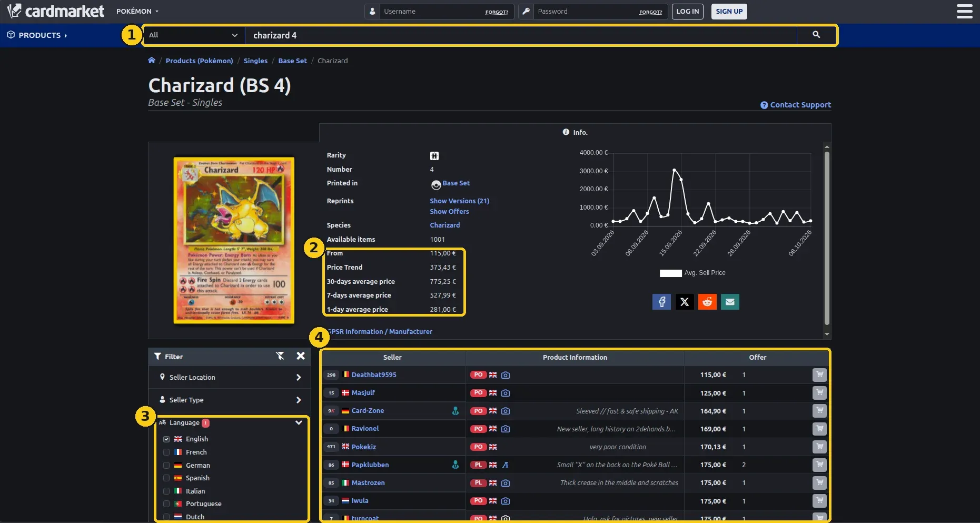Expand the Seller Type filter
This screenshot has width=980, height=523.
point(230,400)
